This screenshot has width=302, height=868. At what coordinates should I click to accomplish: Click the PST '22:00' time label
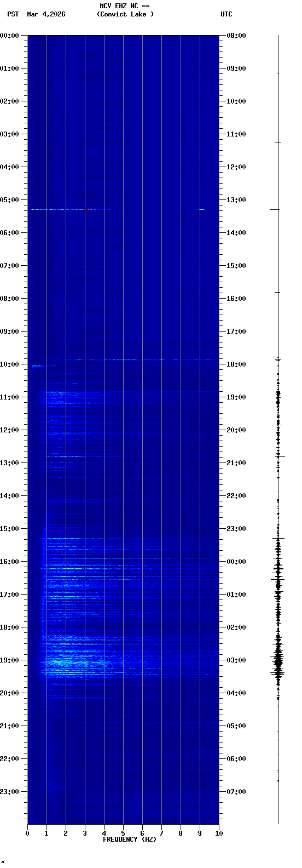coord(10,759)
